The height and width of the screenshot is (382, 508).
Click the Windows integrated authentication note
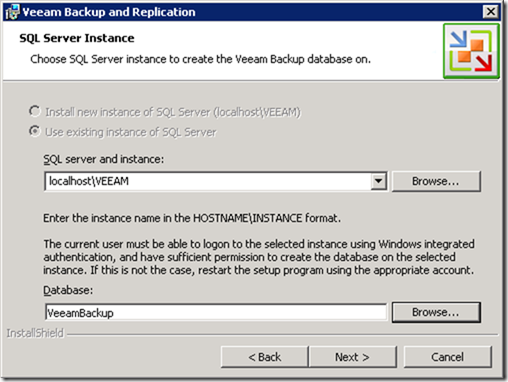point(259,257)
